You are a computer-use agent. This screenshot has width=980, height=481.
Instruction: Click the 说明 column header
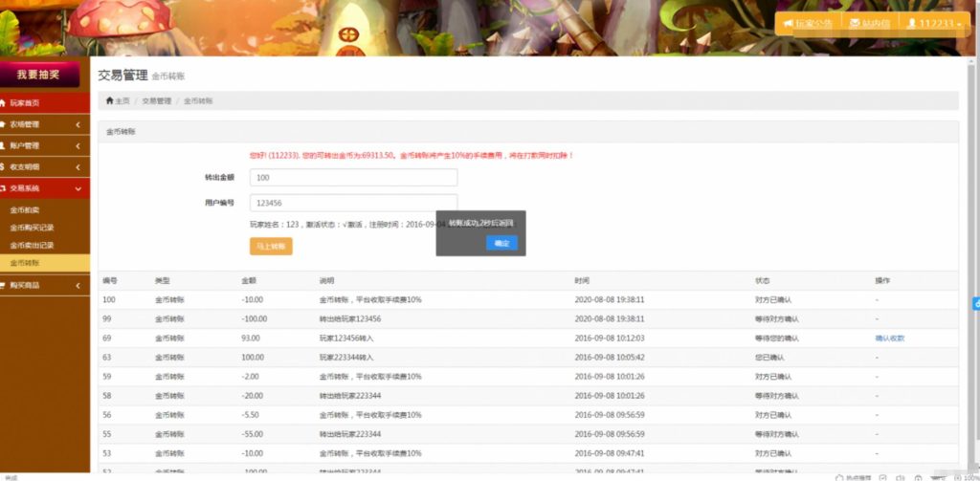[x=326, y=281]
